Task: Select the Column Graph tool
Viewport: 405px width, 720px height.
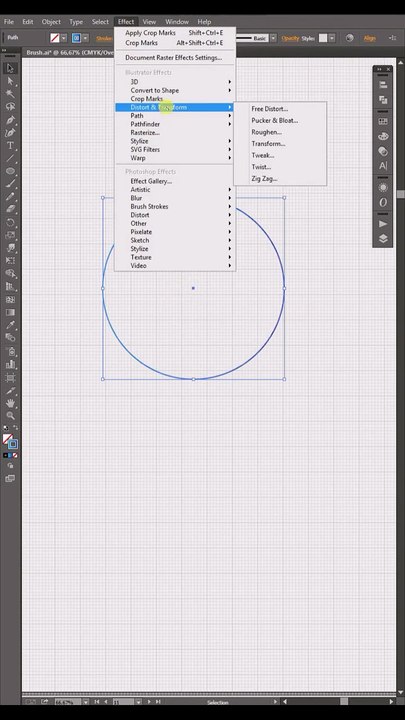Action: pos(10,364)
